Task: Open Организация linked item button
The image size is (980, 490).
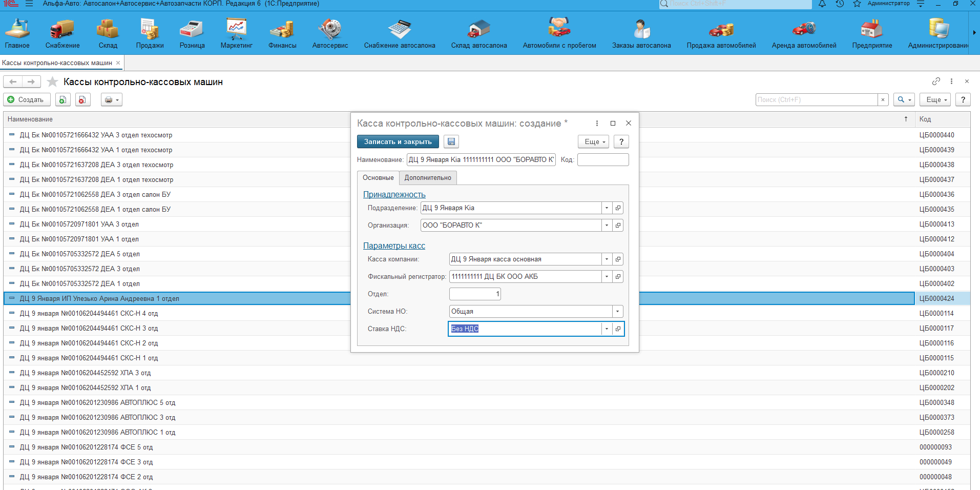Action: (x=618, y=225)
